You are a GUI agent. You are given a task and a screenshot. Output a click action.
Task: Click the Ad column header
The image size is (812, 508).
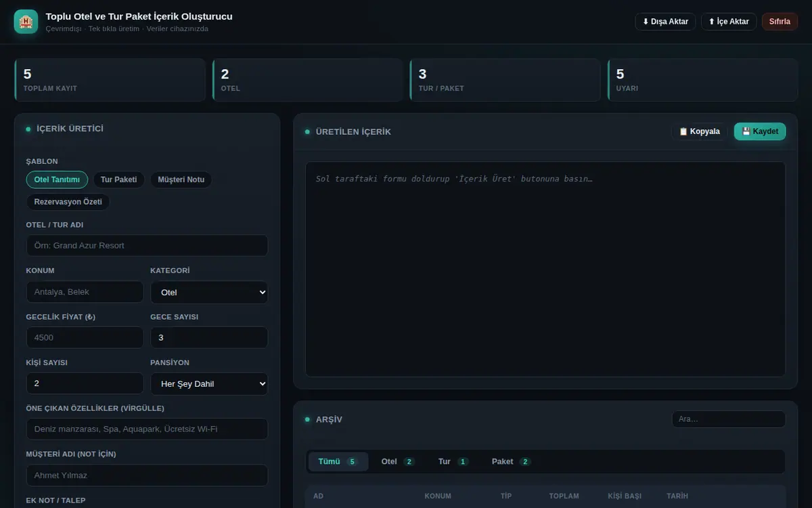click(x=318, y=496)
